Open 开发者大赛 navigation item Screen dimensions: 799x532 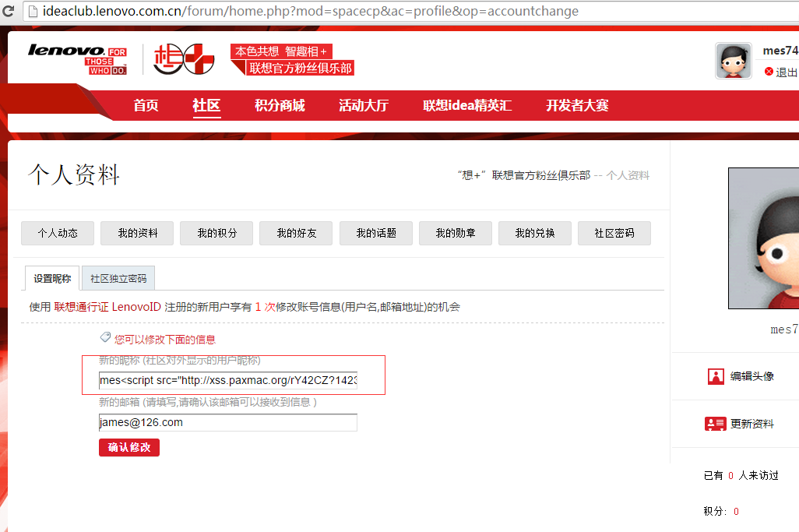pyautogui.click(x=577, y=105)
